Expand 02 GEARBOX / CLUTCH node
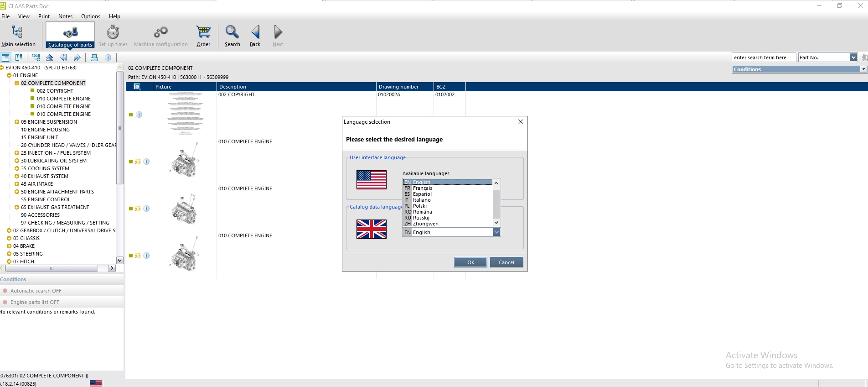 [9, 230]
